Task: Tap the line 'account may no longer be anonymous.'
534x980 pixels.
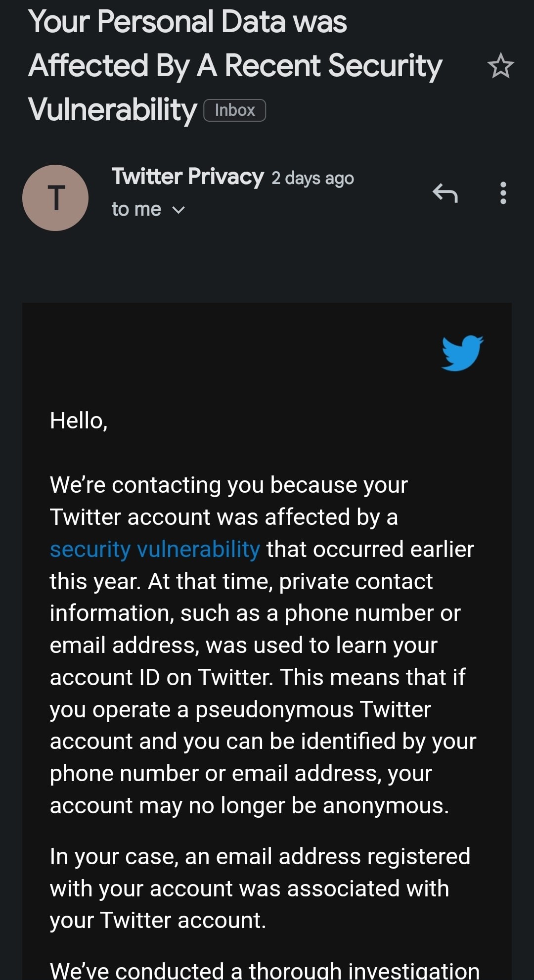Action: coord(249,805)
